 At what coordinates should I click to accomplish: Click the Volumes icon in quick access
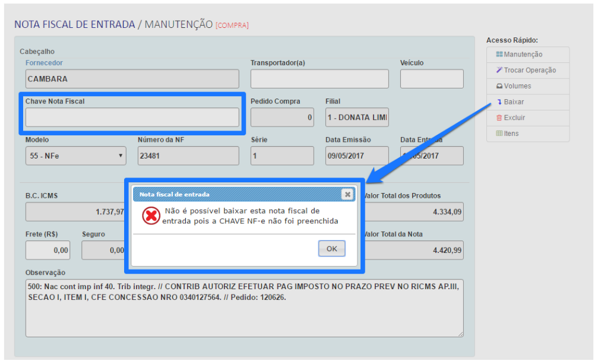(499, 86)
